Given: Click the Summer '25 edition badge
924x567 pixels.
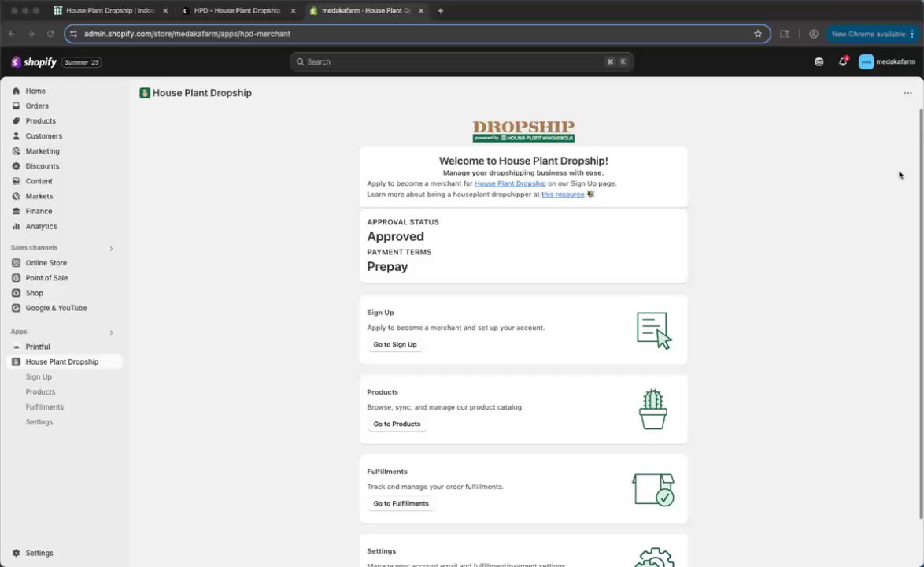Looking at the screenshot, I should [x=81, y=62].
